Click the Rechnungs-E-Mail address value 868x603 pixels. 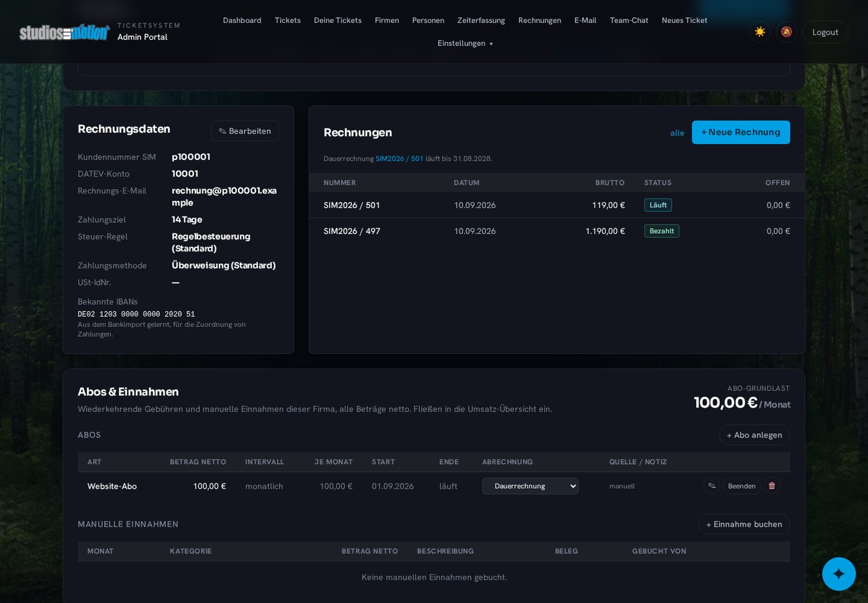point(224,197)
